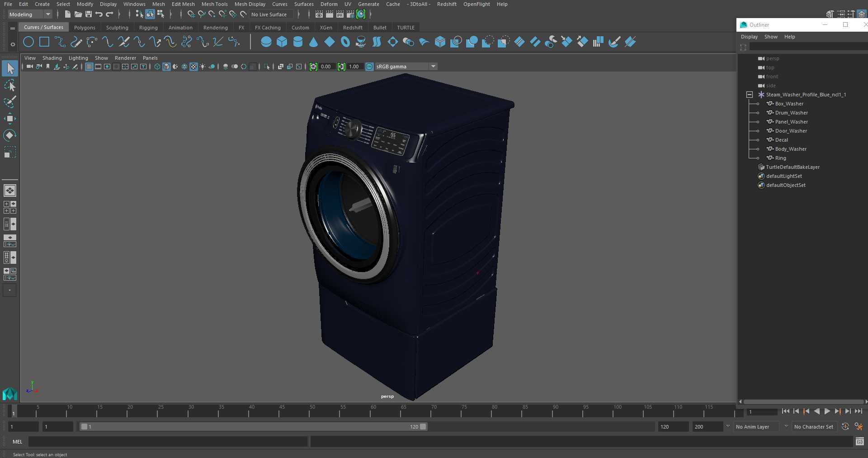Image resolution: width=868 pixels, height=458 pixels.
Task: Open the Mesh Tools menu
Action: (214, 4)
